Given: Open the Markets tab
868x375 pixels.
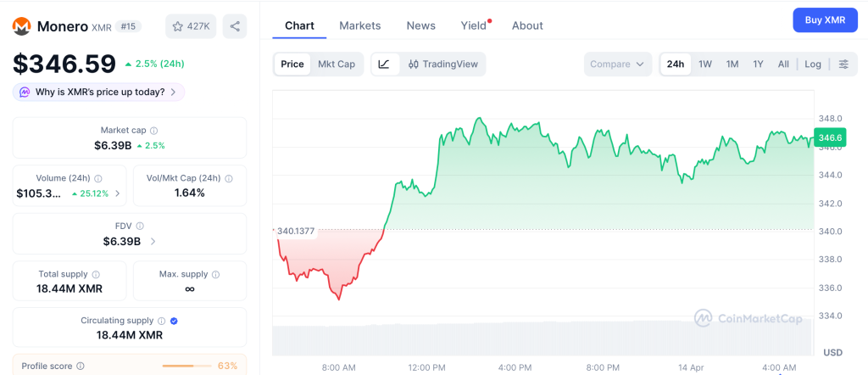Looking at the screenshot, I should tap(360, 25).
